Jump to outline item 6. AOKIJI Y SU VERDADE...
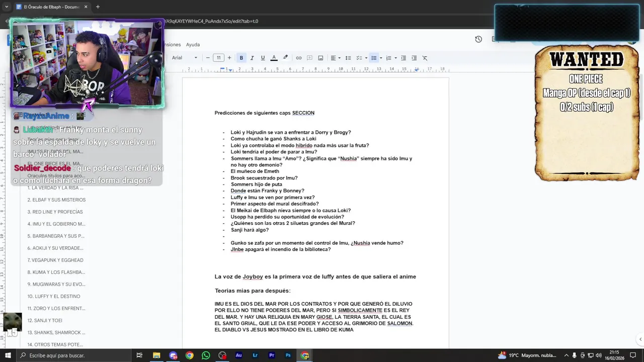The height and width of the screenshot is (362, 644). pyautogui.click(x=55, y=248)
